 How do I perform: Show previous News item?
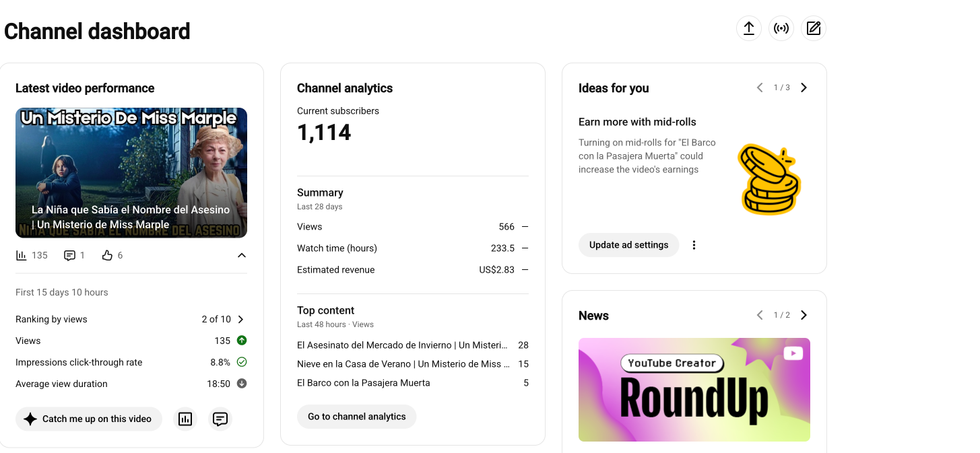pos(760,315)
